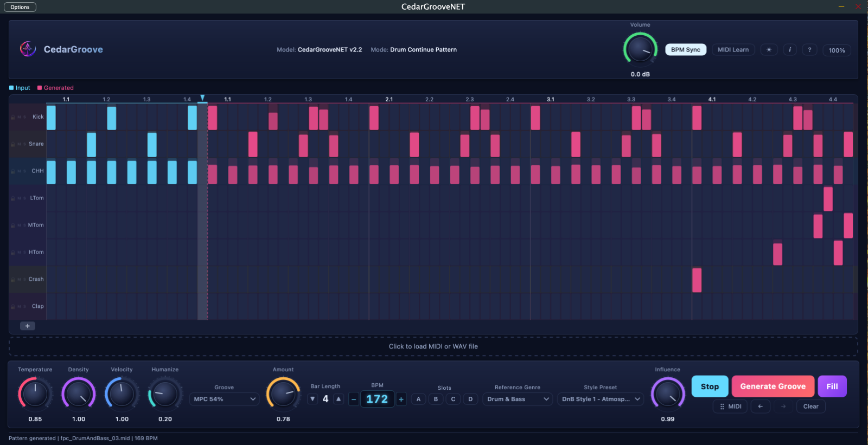868x445 pixels.
Task: Decrease BPM with the minus icon
Action: 354,399
